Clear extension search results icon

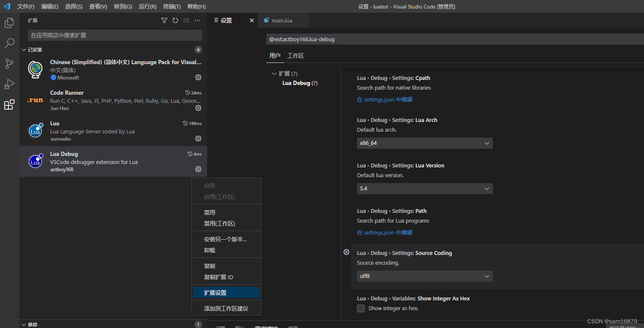(x=186, y=20)
